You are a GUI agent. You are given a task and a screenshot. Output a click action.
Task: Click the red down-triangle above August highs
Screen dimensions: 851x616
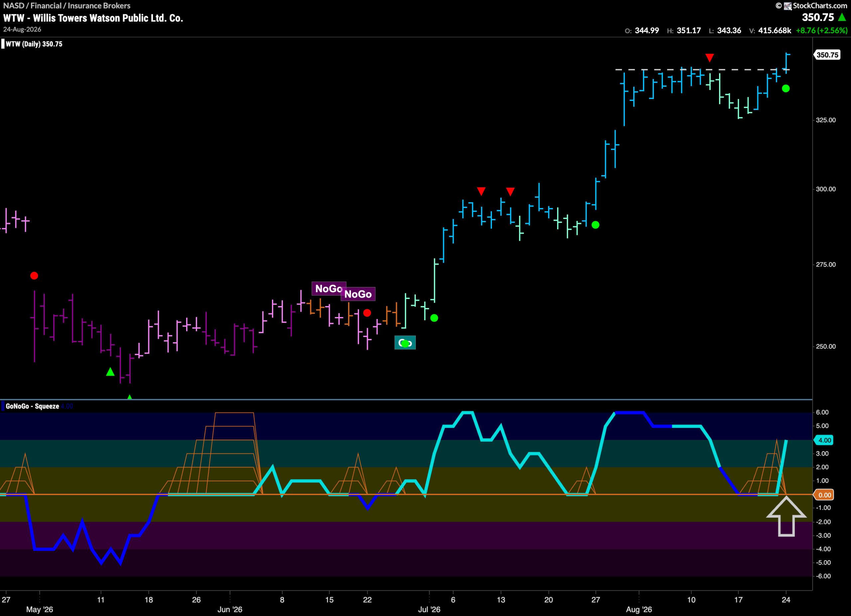709,58
